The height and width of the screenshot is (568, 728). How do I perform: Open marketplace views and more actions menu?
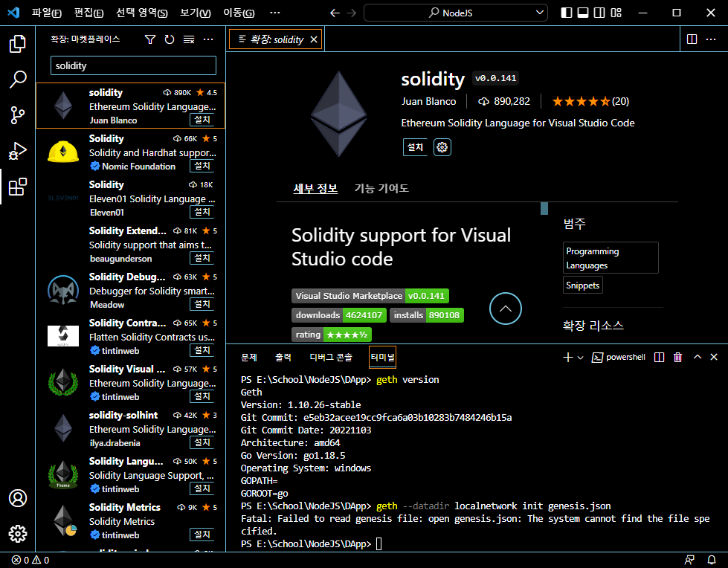point(208,39)
